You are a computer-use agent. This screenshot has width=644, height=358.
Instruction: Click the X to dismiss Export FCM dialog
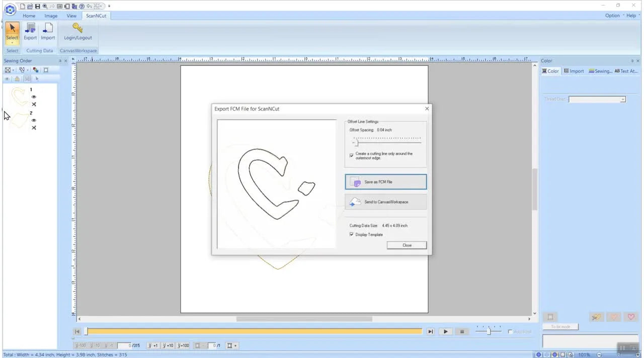click(x=427, y=109)
